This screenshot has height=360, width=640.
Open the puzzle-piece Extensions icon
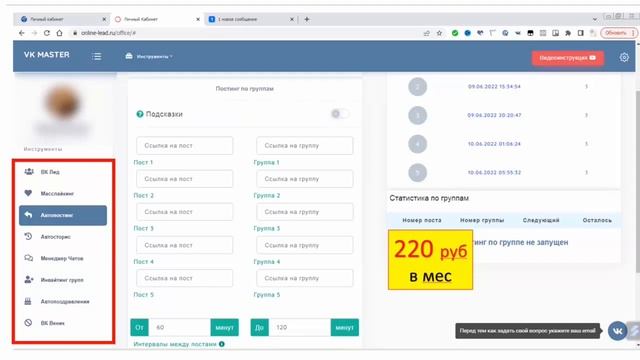point(568,33)
